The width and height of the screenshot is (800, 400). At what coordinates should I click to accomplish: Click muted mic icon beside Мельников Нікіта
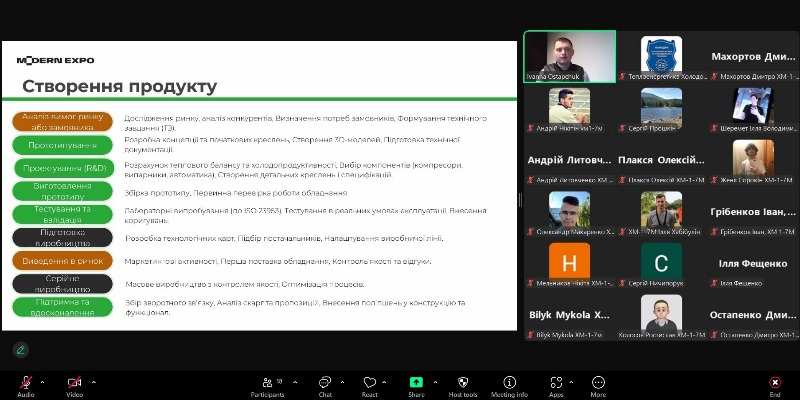tap(530, 283)
